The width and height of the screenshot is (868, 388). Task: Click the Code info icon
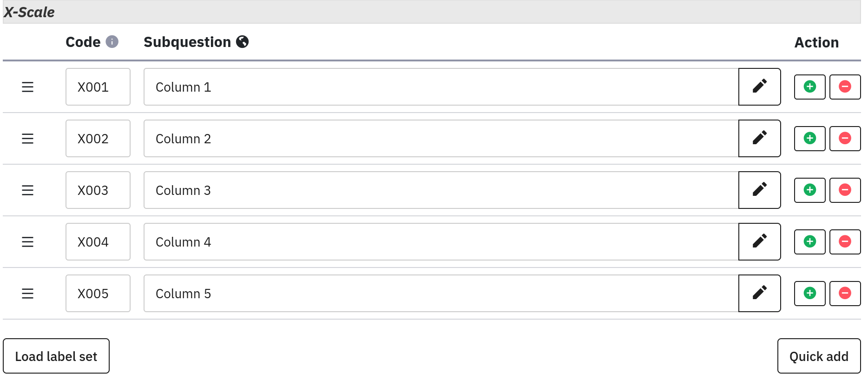click(112, 42)
